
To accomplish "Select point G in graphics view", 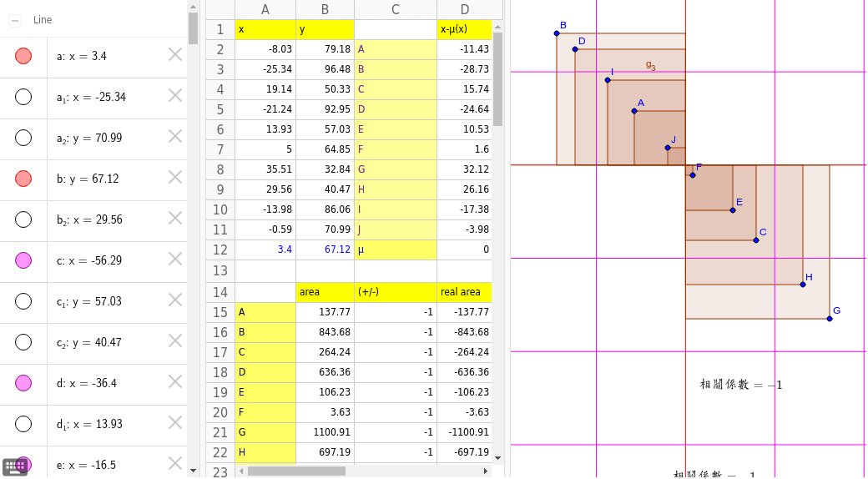I will (830, 319).
